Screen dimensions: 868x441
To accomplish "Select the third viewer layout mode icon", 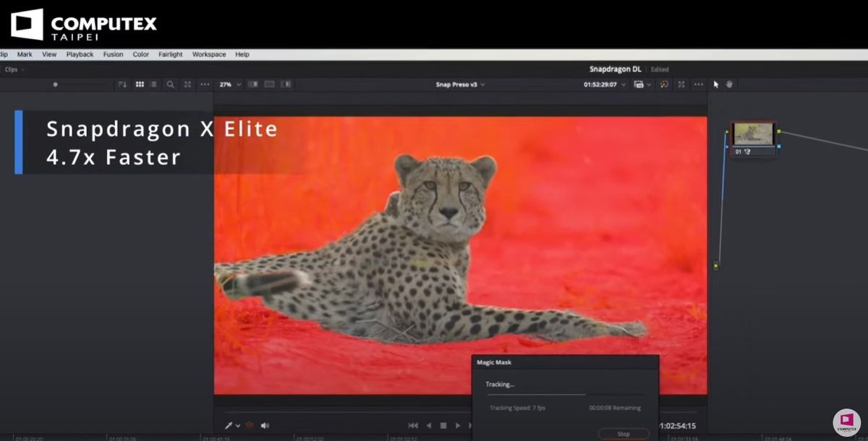I will [x=286, y=85].
